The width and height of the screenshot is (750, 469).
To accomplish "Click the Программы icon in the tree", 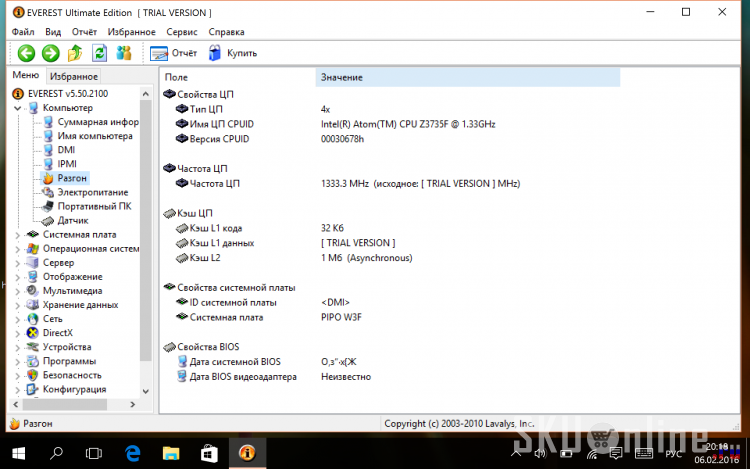I will (x=33, y=361).
